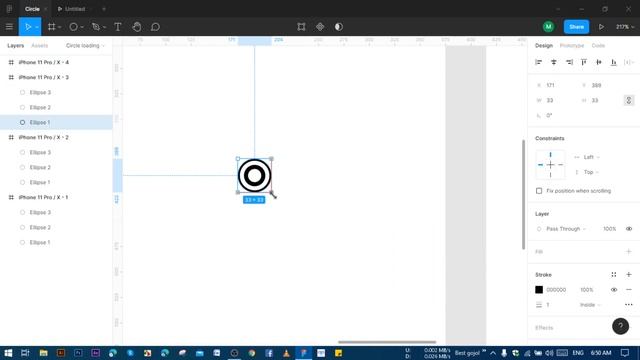Click the layer opacity 100% field
The image size is (640, 360).
609,229
